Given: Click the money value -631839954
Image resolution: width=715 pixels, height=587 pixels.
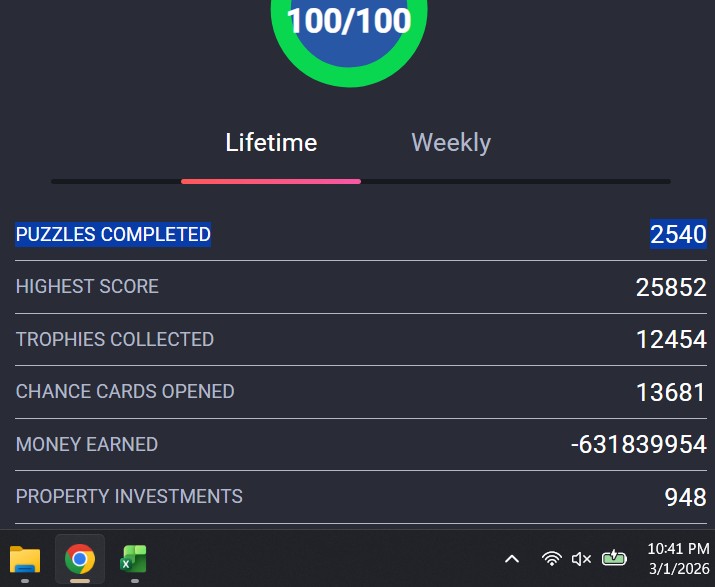Looking at the screenshot, I should pos(639,445).
